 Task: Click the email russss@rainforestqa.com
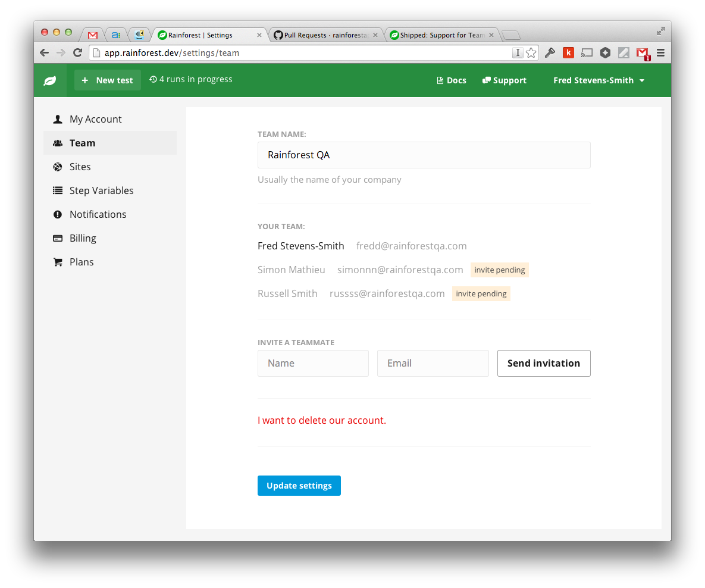pyautogui.click(x=387, y=294)
